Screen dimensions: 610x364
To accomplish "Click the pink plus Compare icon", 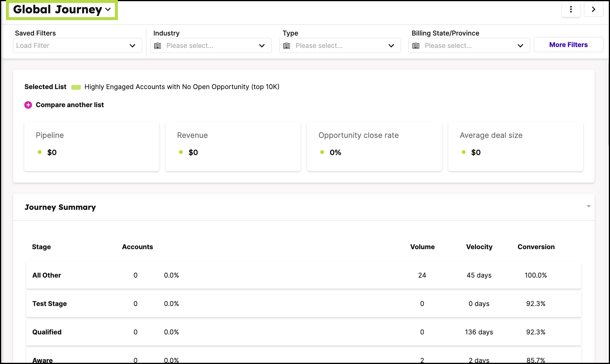I will pos(28,105).
